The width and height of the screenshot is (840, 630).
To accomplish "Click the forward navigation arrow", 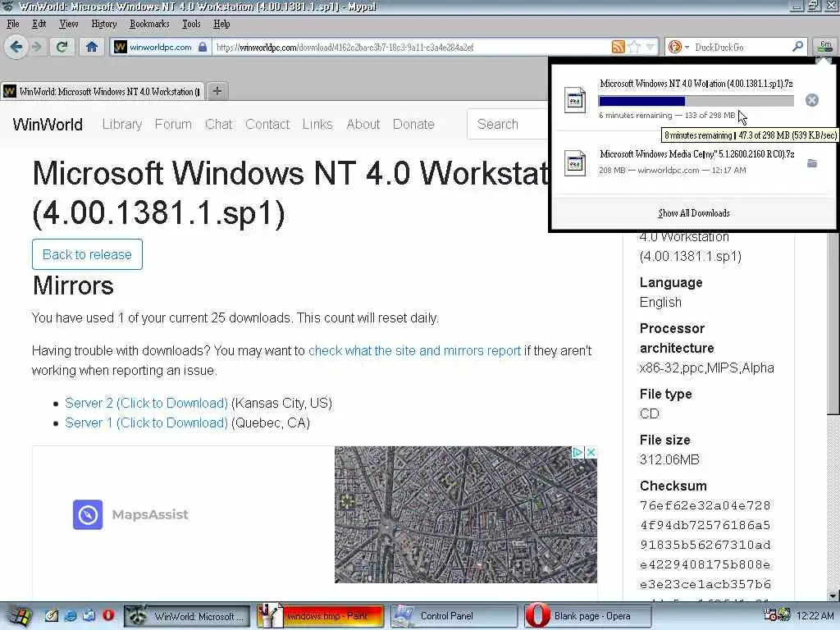I will tap(36, 47).
